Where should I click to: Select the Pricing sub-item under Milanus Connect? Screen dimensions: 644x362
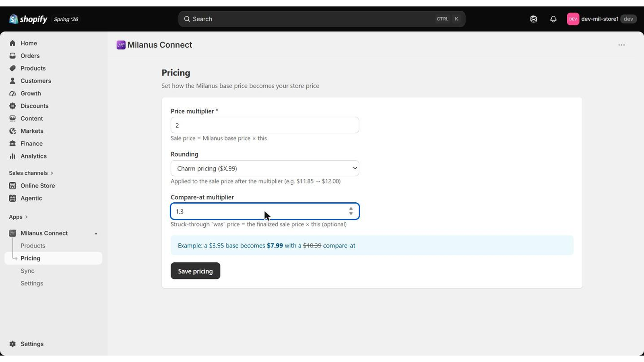tap(53, 258)
